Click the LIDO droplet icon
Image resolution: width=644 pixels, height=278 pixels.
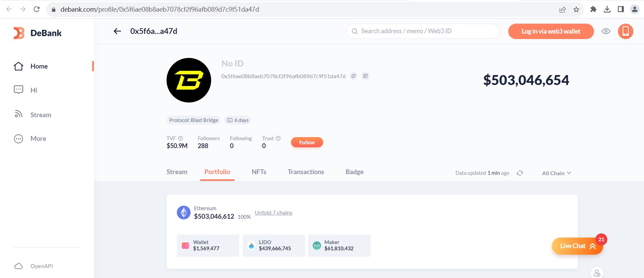(x=252, y=245)
